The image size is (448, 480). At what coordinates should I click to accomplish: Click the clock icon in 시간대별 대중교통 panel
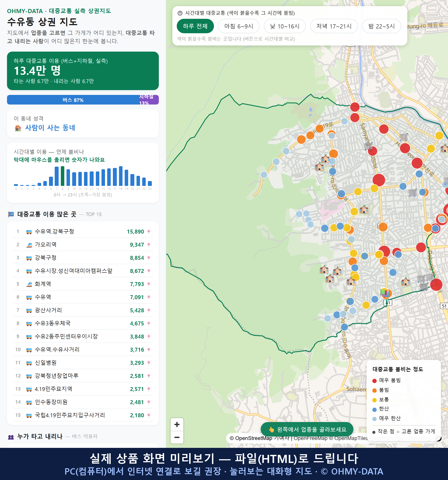tap(180, 13)
